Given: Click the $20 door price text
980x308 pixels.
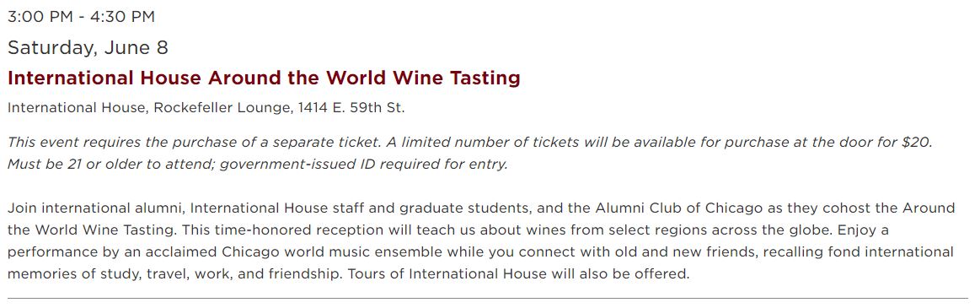Looking at the screenshot, I should 917,142.
